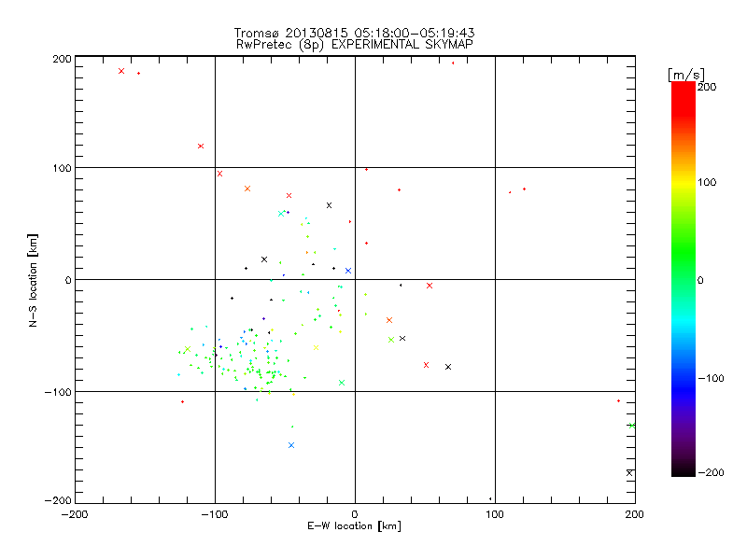The width and height of the screenshot is (747, 560).
Task: Click the yellow-green X marker at E-W -120 km
Action: coord(188,349)
